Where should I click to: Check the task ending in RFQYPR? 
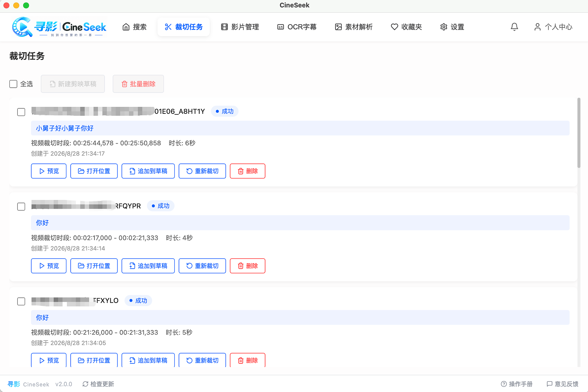[x=21, y=206]
